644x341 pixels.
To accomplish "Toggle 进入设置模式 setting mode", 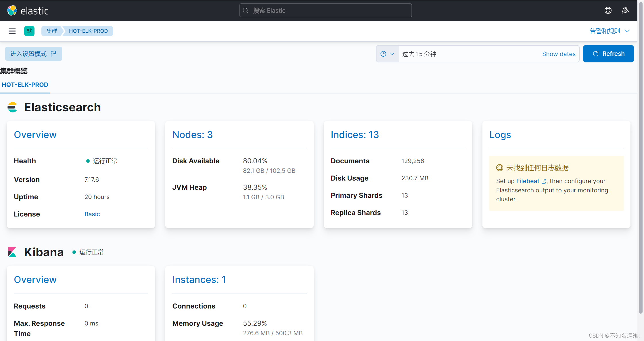I will (33, 53).
